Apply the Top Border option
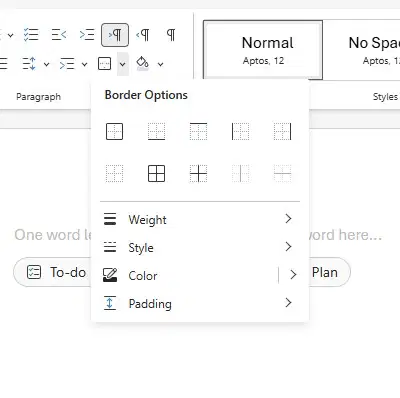The height and width of the screenshot is (398, 400). click(198, 131)
